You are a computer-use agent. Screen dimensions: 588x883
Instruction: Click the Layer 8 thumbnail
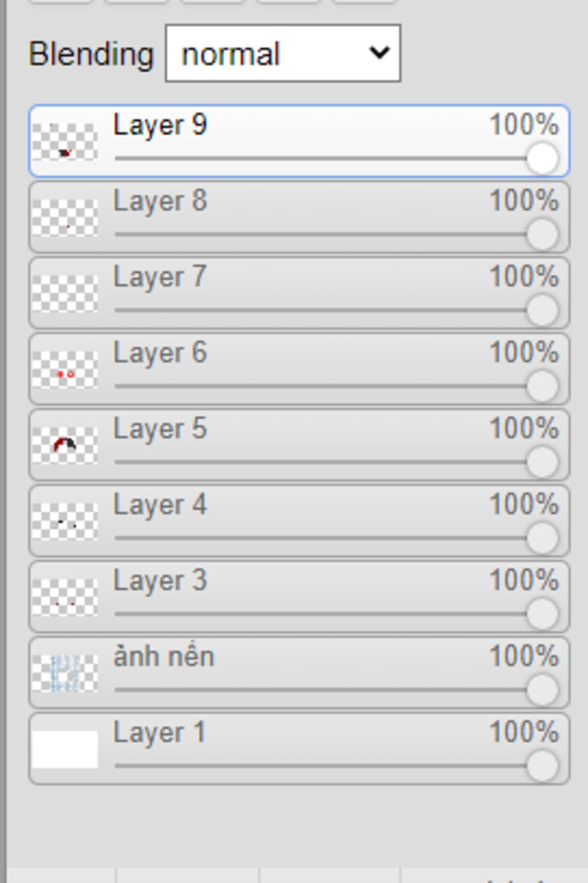(65, 218)
